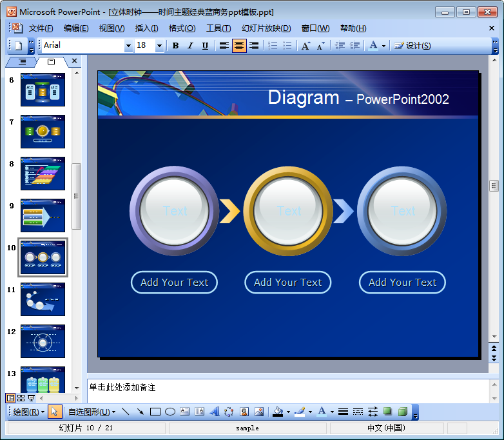The image size is (504, 440).
Task: Open the 插入(I) menu
Action: point(146,28)
